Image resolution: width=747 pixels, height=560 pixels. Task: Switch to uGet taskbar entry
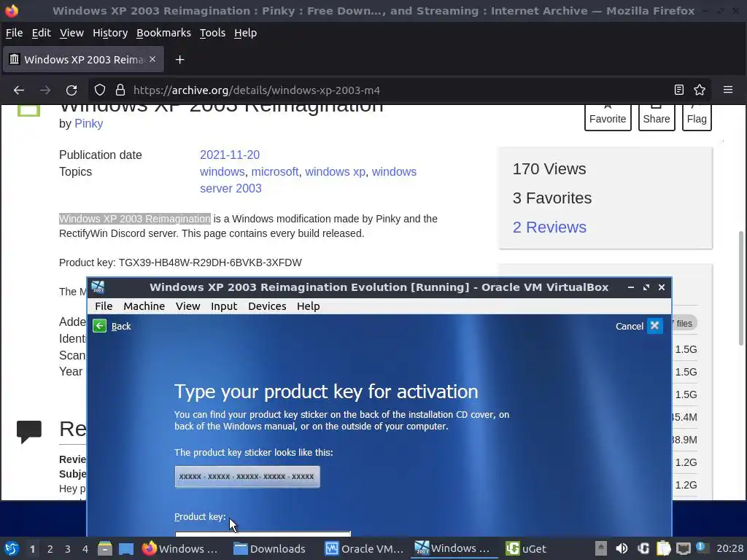coord(526,548)
